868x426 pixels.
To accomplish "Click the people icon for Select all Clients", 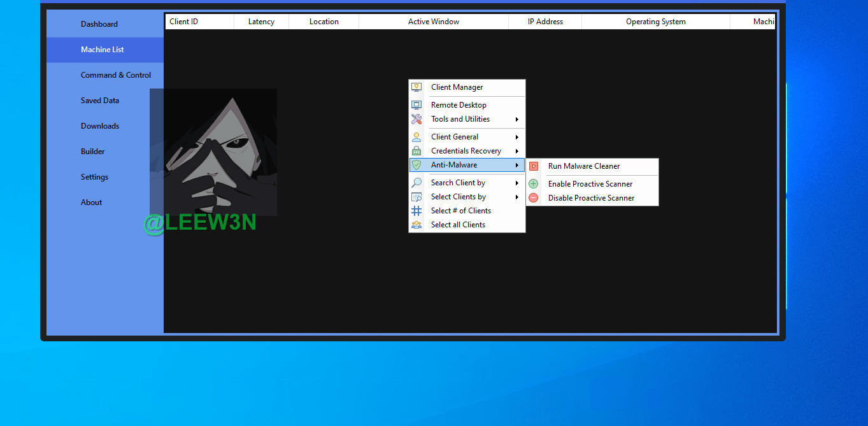I will 416,225.
